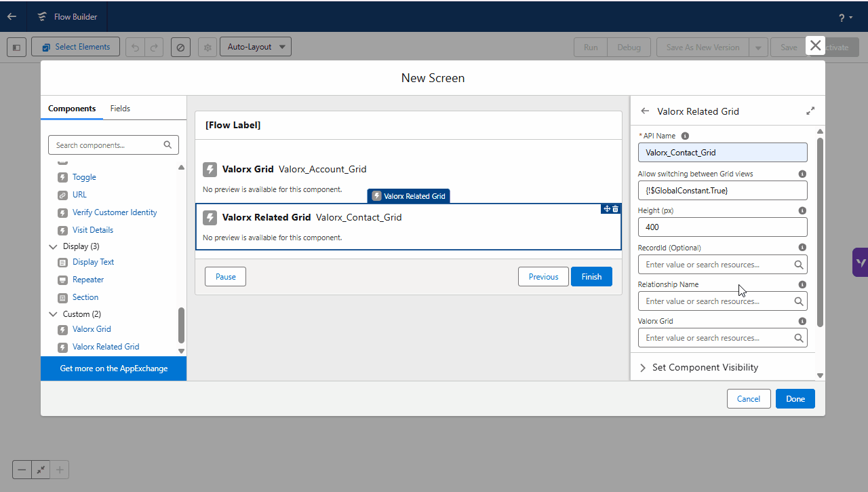This screenshot has height=492, width=868.
Task: Open the Relationship Name resource combobox
Action: click(x=723, y=301)
